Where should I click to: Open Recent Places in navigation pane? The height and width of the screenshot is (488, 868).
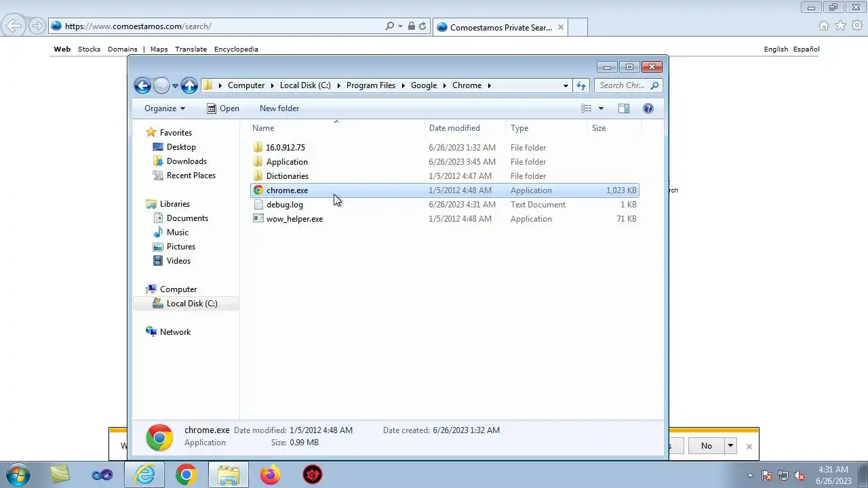191,176
